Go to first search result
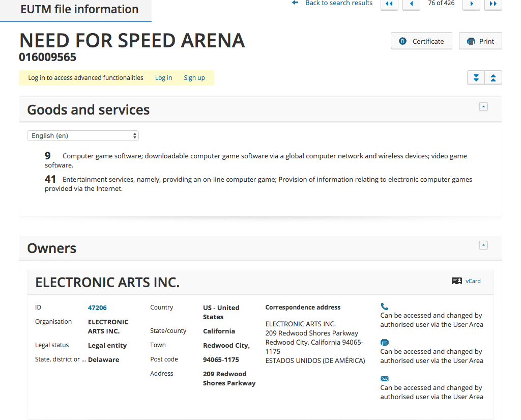Viewport: 521px width, 420px height. [x=389, y=4]
